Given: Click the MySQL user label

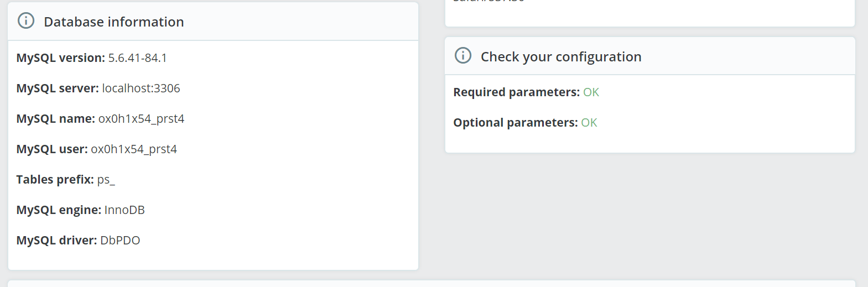Looking at the screenshot, I should coord(52,149).
